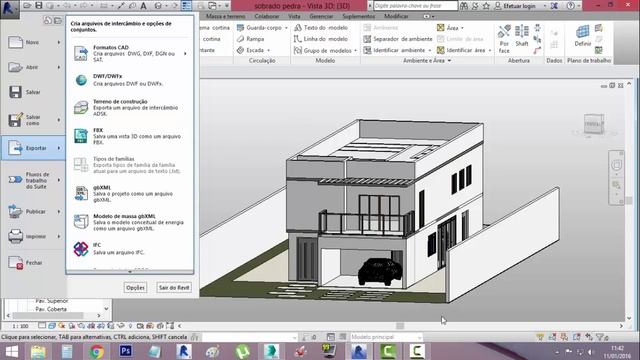Select the Linha do modelo tool

coord(321,39)
